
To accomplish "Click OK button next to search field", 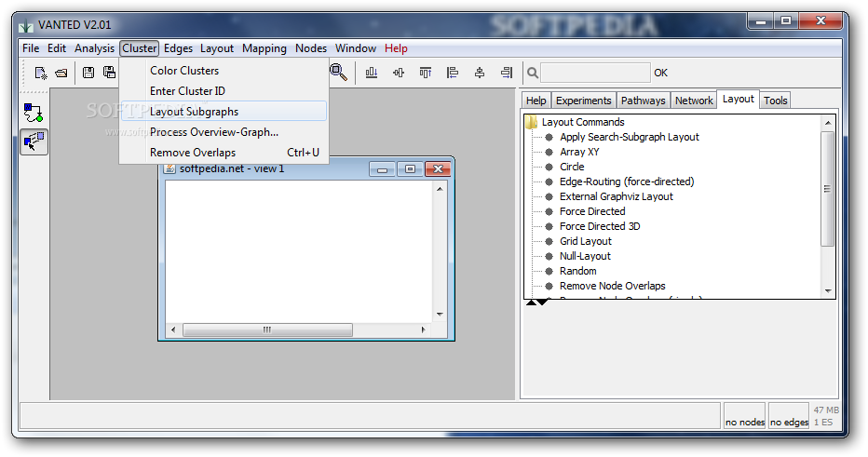I will pos(661,73).
